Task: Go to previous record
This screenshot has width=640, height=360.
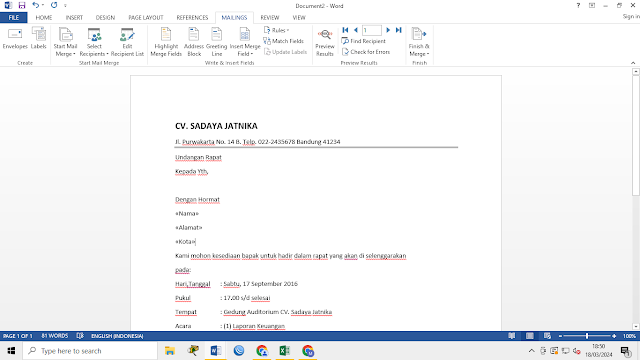Action: (x=356, y=30)
